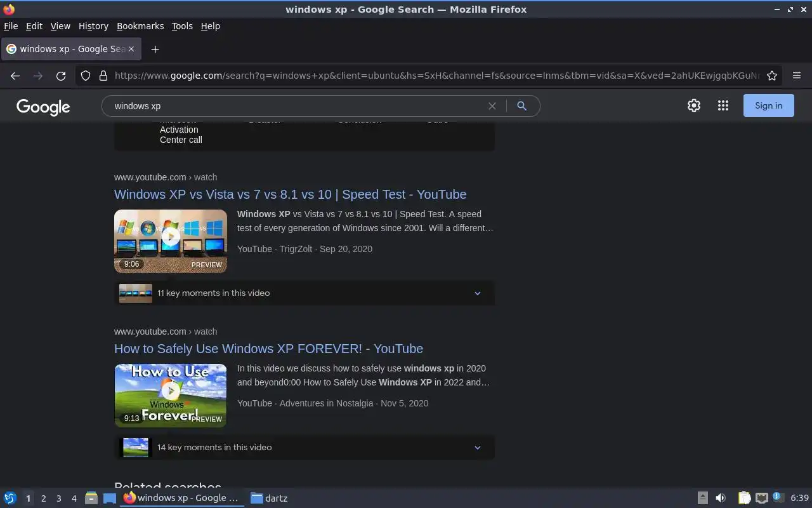
Task: Click the forward navigation arrow
Action: [38, 76]
